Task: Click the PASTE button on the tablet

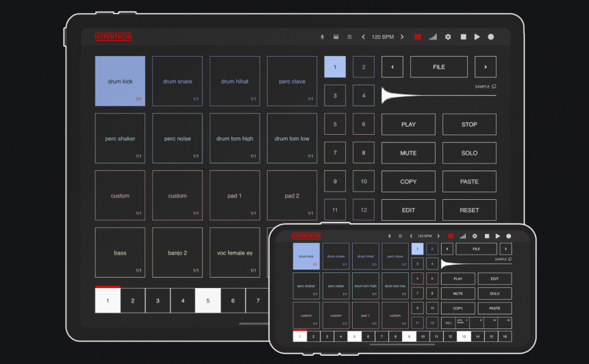Action: (469, 181)
